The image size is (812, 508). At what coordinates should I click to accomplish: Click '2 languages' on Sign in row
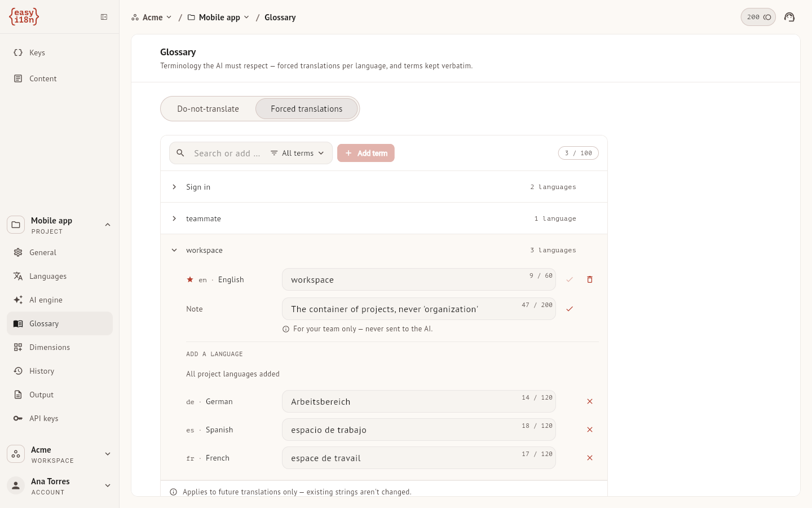553,187
